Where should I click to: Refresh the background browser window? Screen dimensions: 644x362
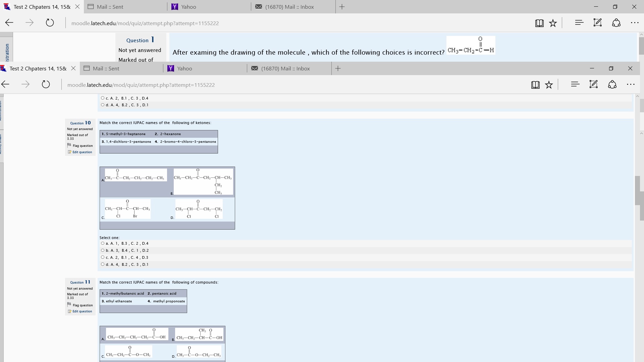pos(50,23)
